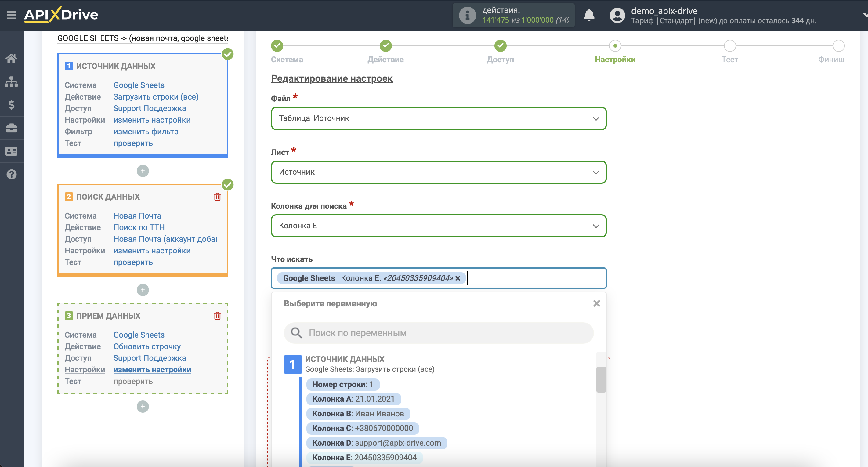Add step after Поиск данных block
Image resolution: width=868 pixels, height=467 pixels.
[x=143, y=290]
